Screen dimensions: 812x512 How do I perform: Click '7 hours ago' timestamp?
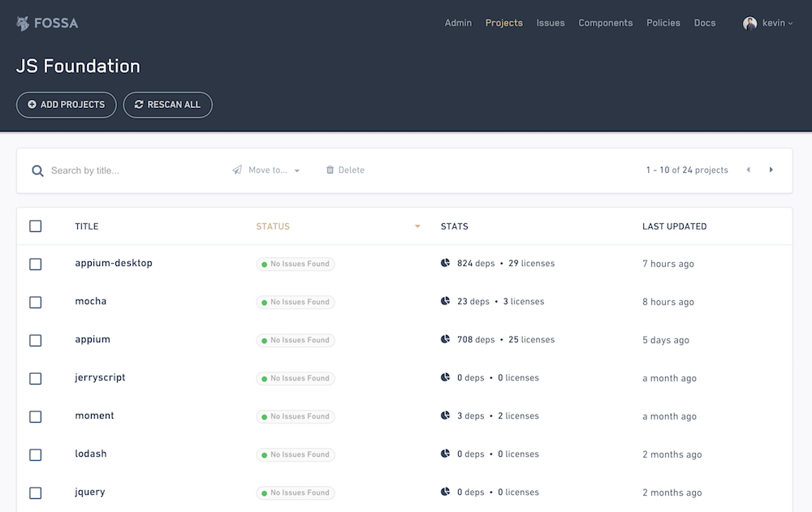pyautogui.click(x=668, y=264)
